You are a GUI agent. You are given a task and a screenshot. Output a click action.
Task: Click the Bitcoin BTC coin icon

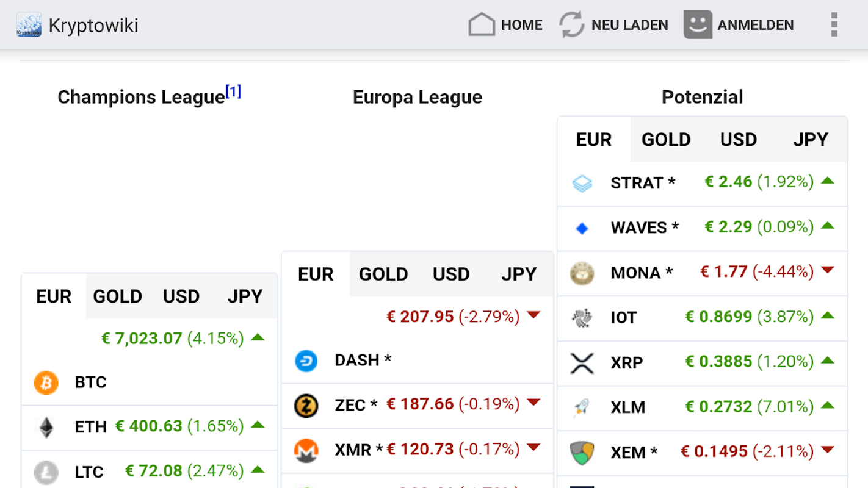pyautogui.click(x=46, y=382)
